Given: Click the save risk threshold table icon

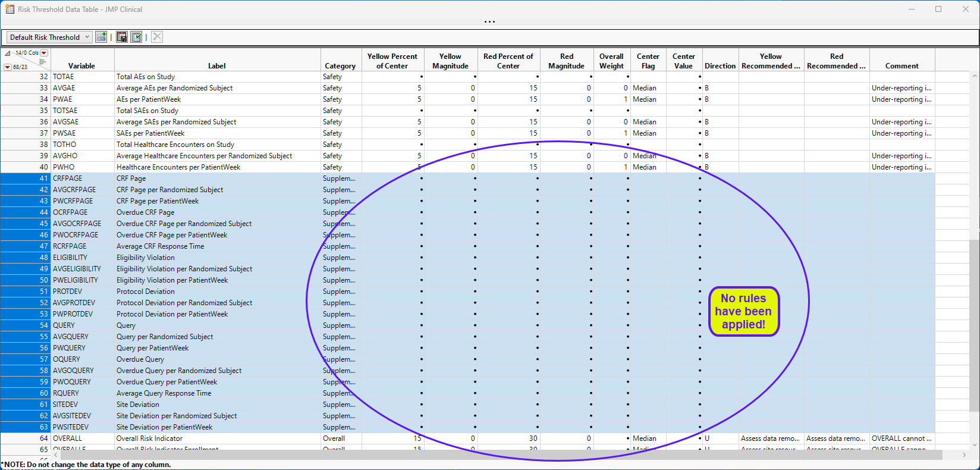Looking at the screenshot, I should tap(122, 37).
